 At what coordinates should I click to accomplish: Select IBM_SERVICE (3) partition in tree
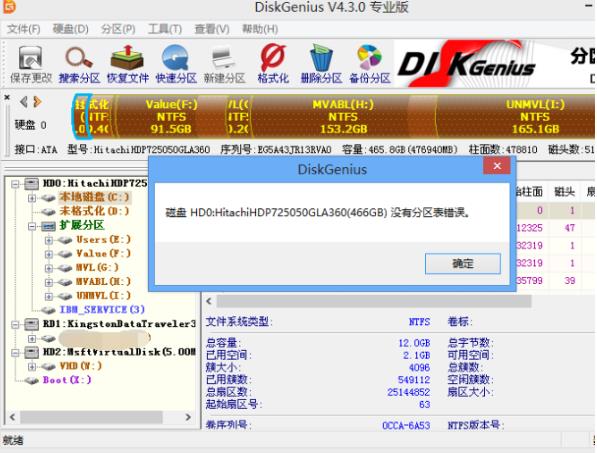[102, 309]
